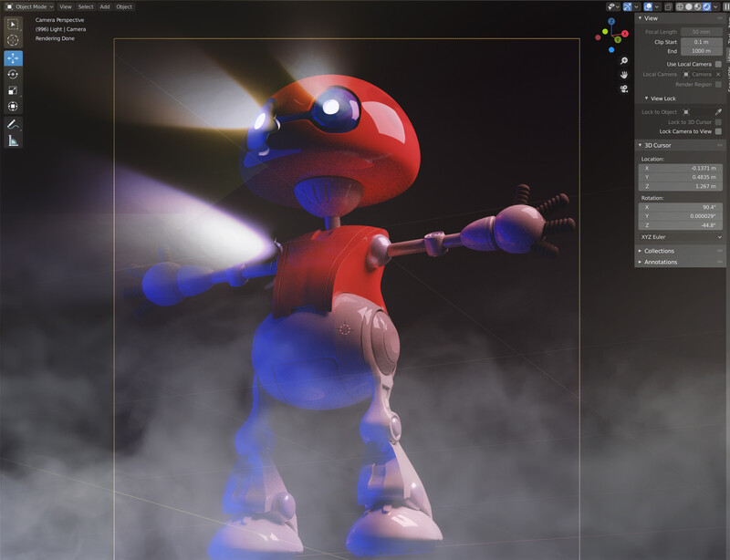730x560 pixels.
Task: Select the Transform tool
Action: click(x=13, y=106)
